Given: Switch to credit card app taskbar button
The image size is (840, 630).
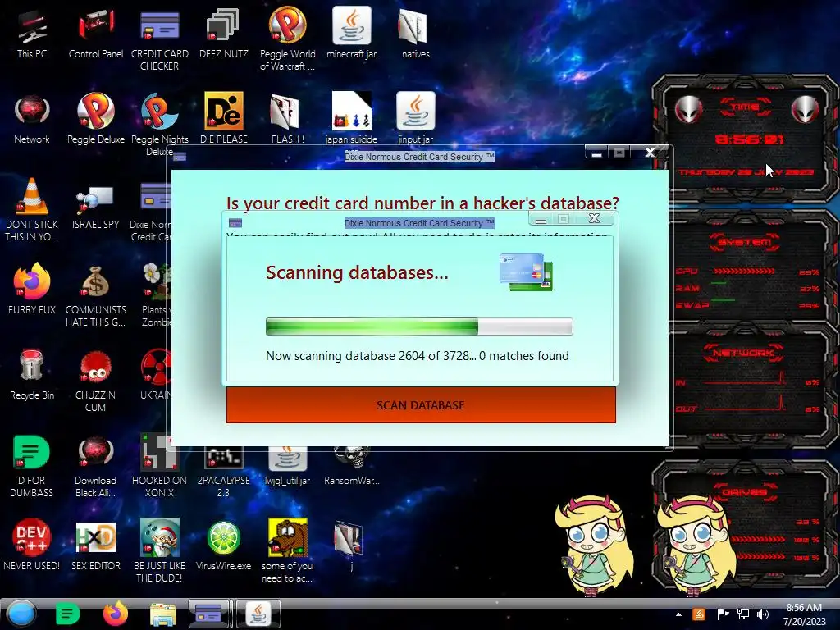Looking at the screenshot, I should (x=210, y=614).
